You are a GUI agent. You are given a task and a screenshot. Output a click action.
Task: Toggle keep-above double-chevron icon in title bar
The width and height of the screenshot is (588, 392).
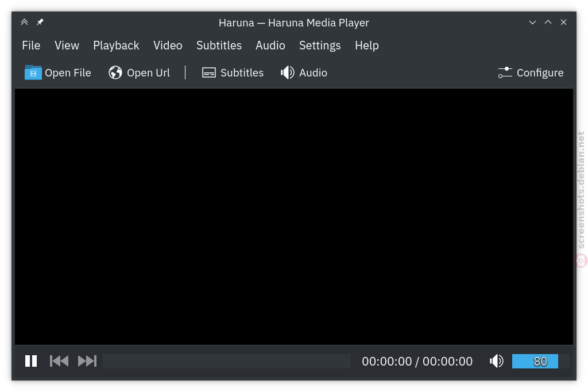[x=24, y=22]
